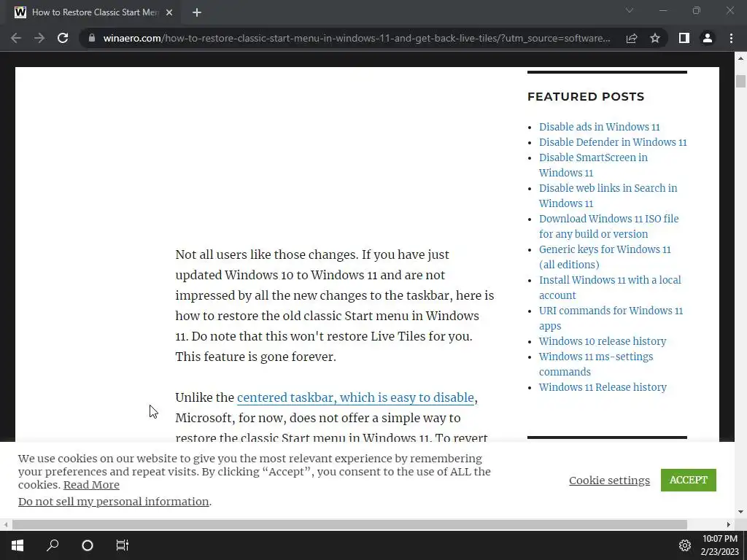Open Disable web links in Search post
Screen dimensions: 747x560
coord(608,195)
